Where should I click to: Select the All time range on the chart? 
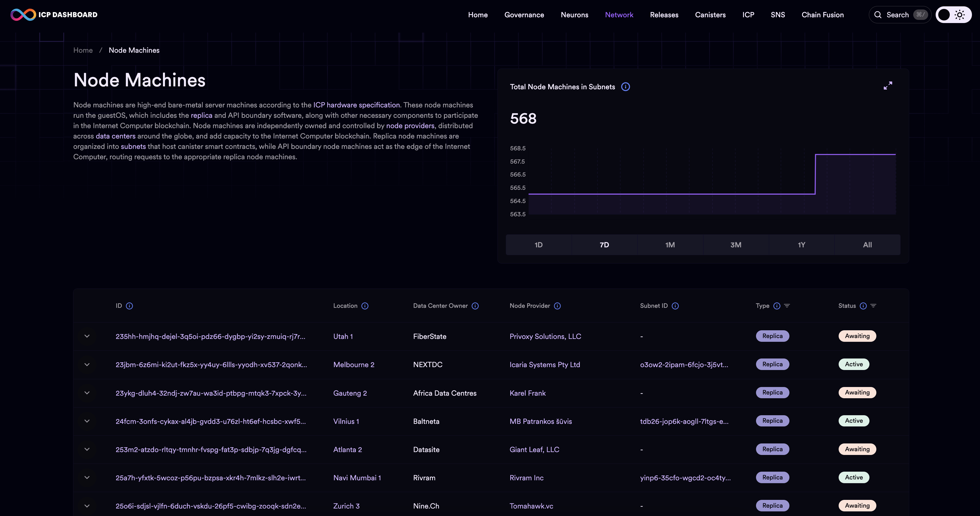[867, 244]
